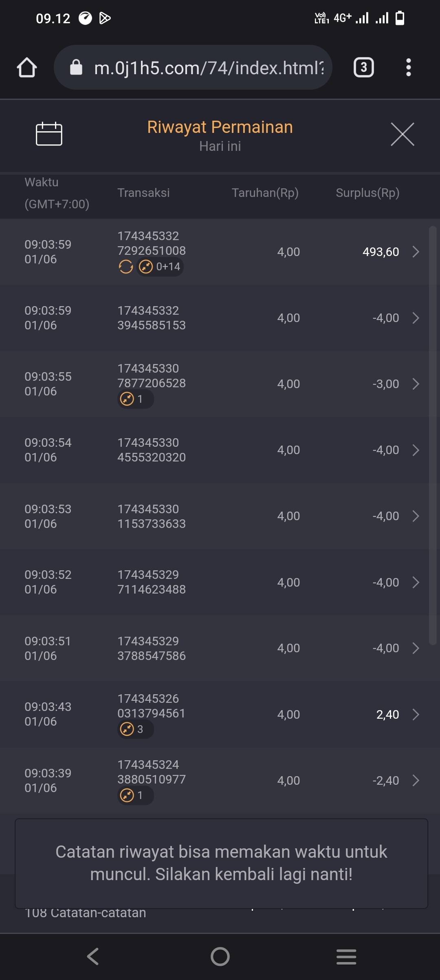Open the browser three-dot menu
The image size is (440, 980).
click(408, 67)
